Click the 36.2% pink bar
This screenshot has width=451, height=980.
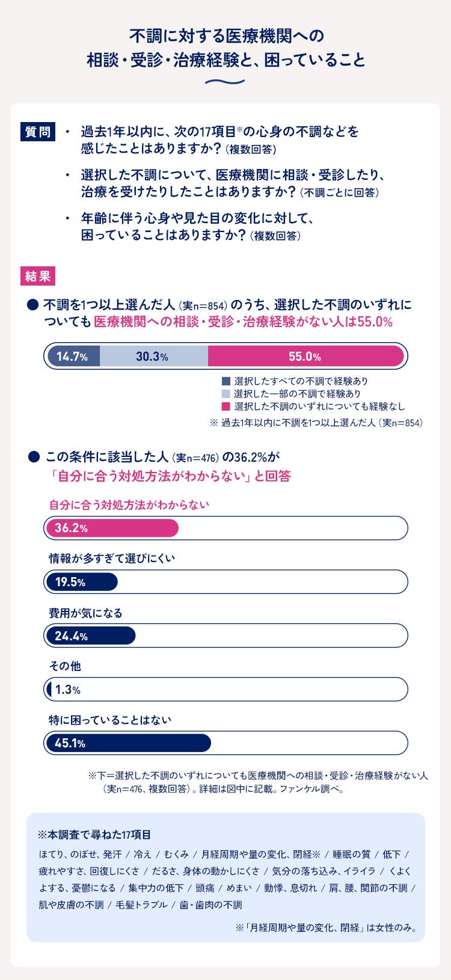tap(112, 528)
